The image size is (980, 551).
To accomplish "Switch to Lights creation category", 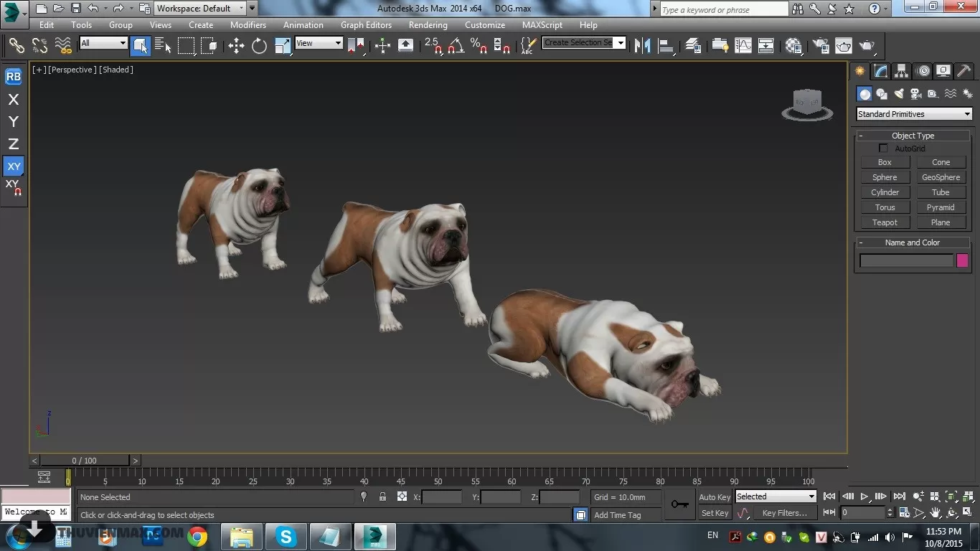I will [899, 93].
